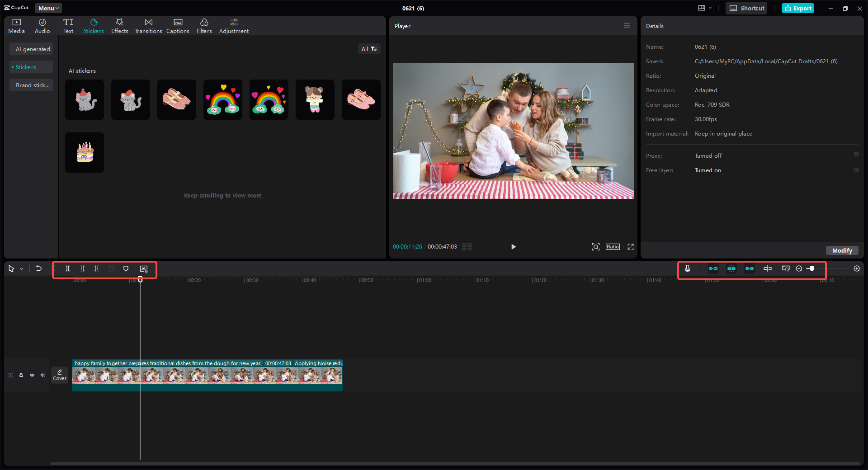Switch to the Captions tab
868x470 pixels.
point(177,25)
